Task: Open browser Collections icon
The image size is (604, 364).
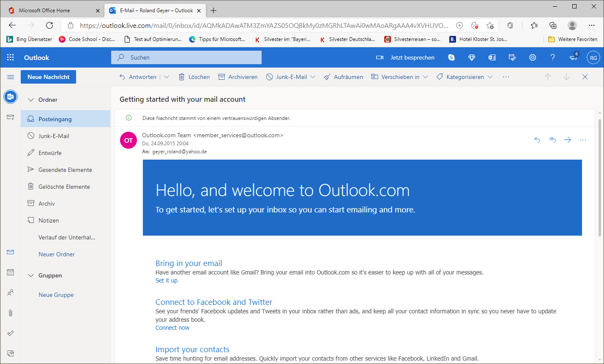Action: 553,25
